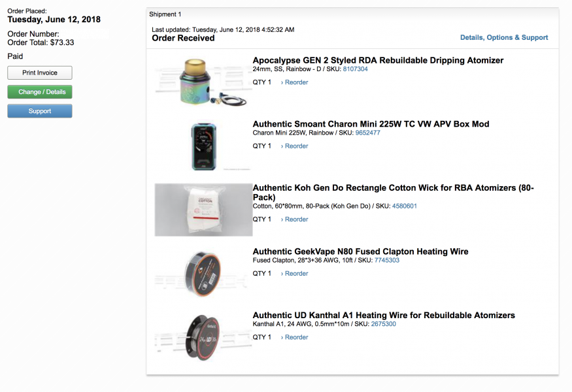Viewport: 572px width, 392px height.
Task: Open SKU 8107304 link
Action: pos(355,69)
